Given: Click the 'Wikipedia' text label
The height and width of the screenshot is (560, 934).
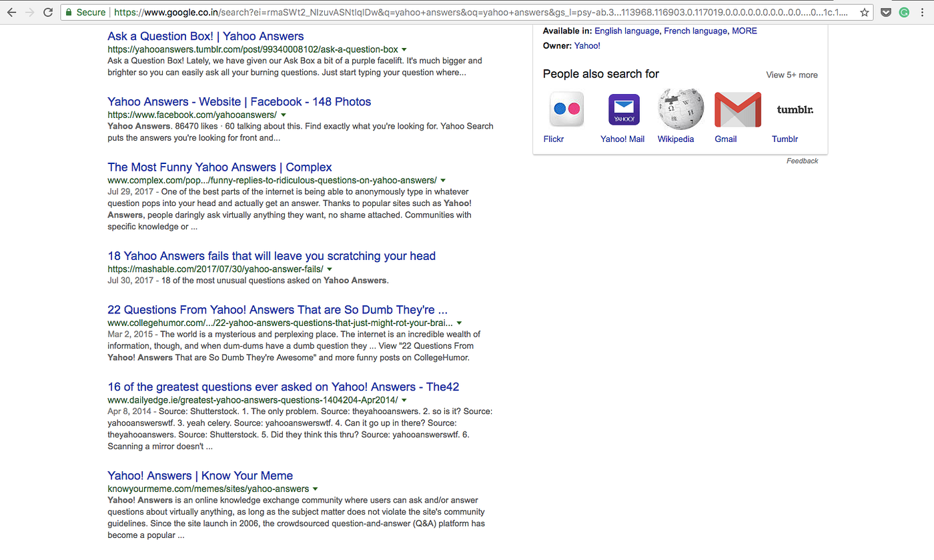Looking at the screenshot, I should pos(676,139).
